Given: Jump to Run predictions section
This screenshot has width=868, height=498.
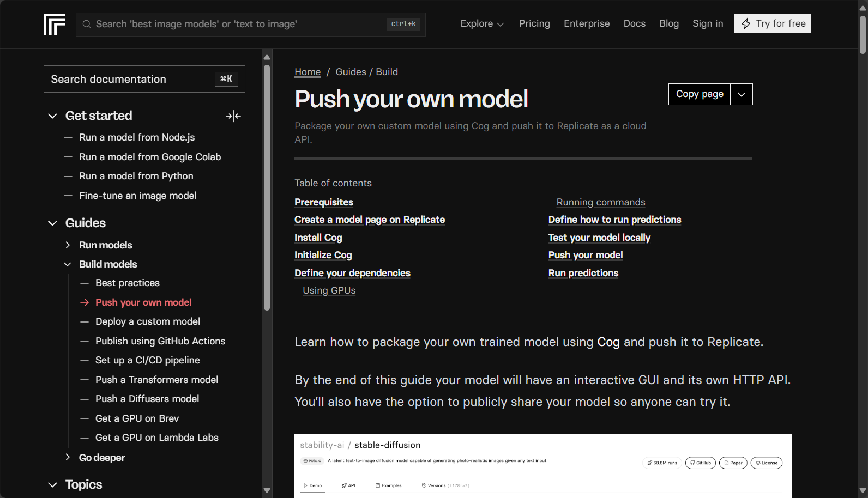Looking at the screenshot, I should pos(583,273).
